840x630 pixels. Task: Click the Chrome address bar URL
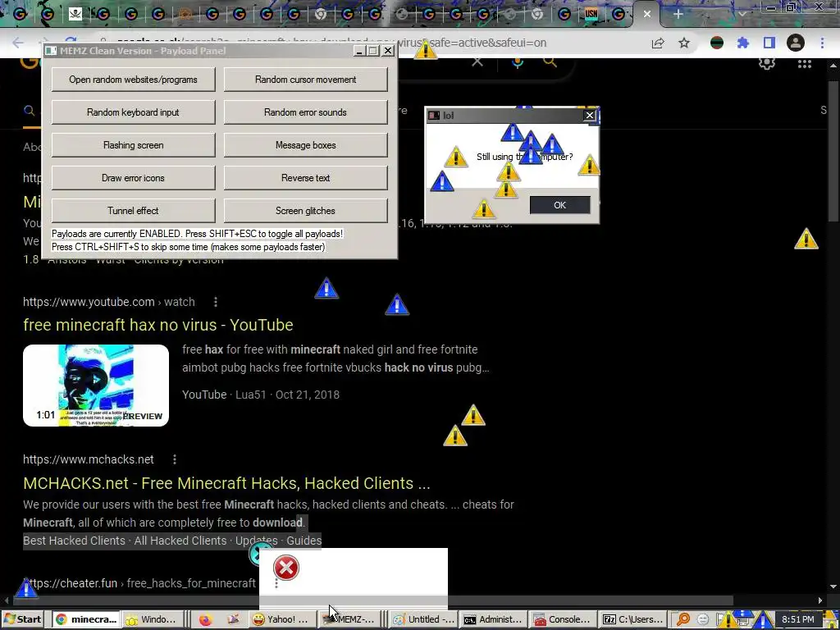point(332,43)
